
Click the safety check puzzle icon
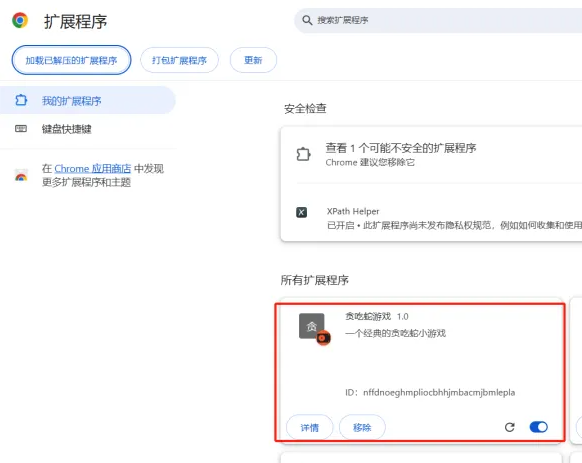click(x=303, y=154)
